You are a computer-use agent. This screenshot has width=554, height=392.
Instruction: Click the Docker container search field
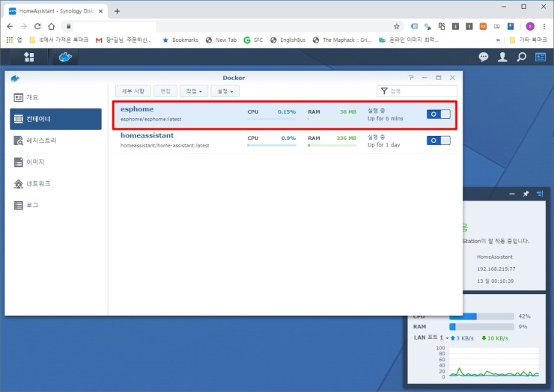pyautogui.click(x=417, y=91)
